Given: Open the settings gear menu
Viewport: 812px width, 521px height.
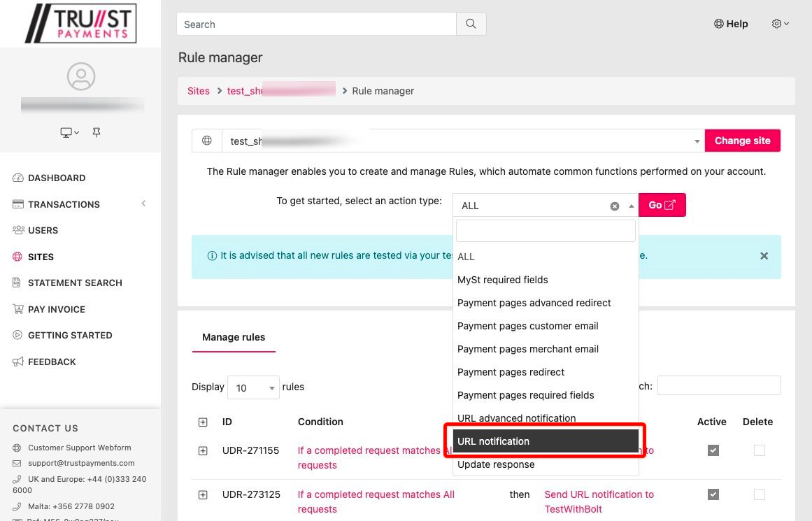Looking at the screenshot, I should tap(780, 24).
